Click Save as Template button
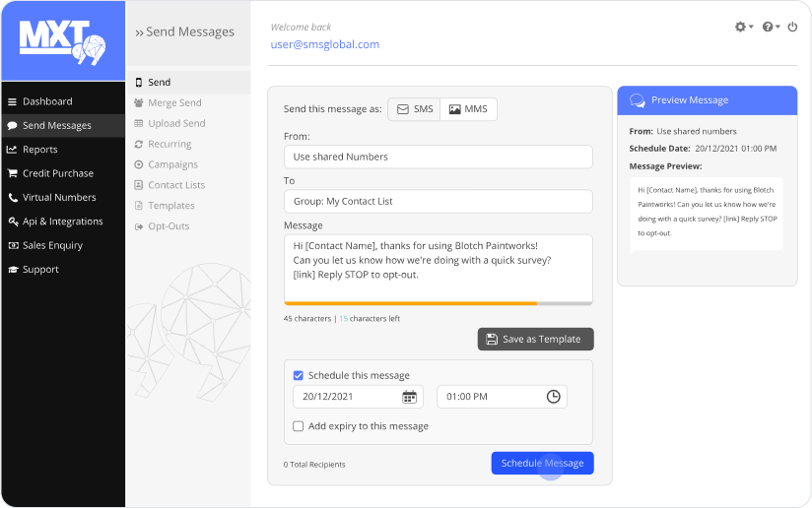812x508 pixels. click(535, 339)
